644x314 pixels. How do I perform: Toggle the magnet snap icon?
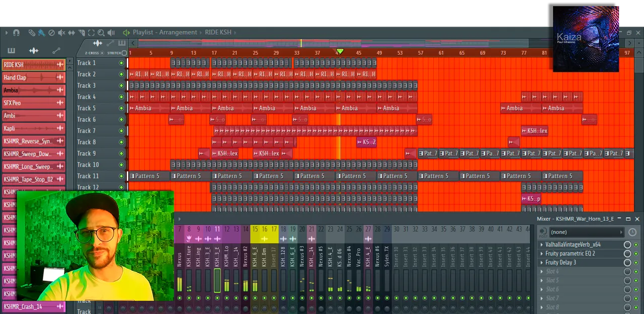17,33
